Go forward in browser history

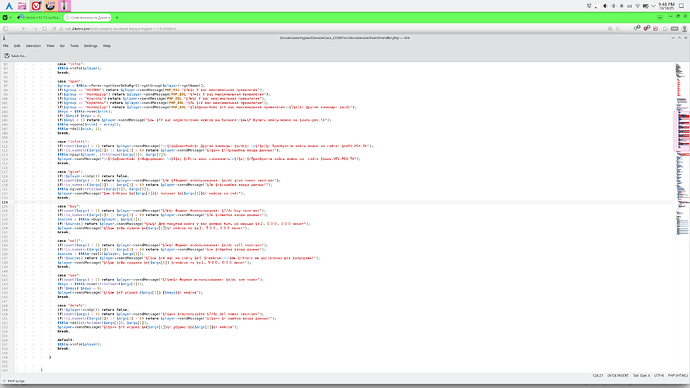pos(34,29)
